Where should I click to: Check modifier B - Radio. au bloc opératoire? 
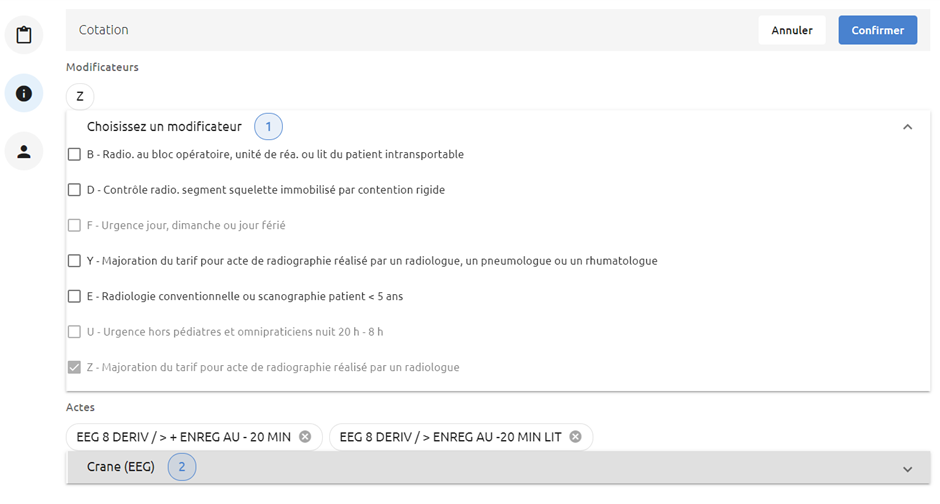(74, 155)
